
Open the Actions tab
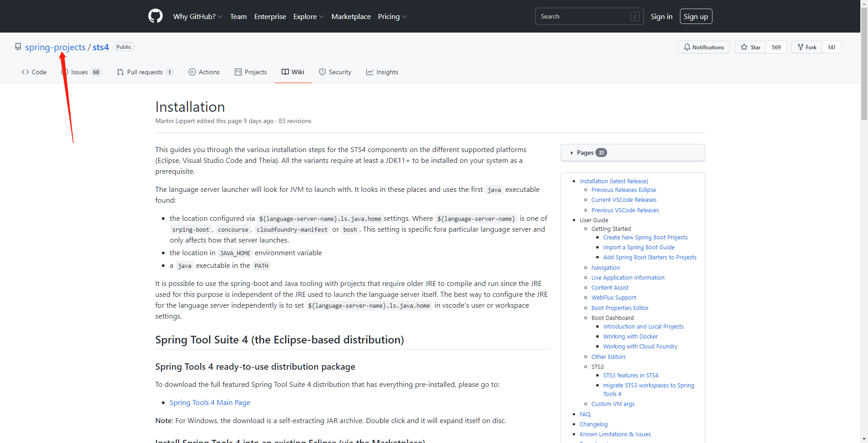coord(204,72)
